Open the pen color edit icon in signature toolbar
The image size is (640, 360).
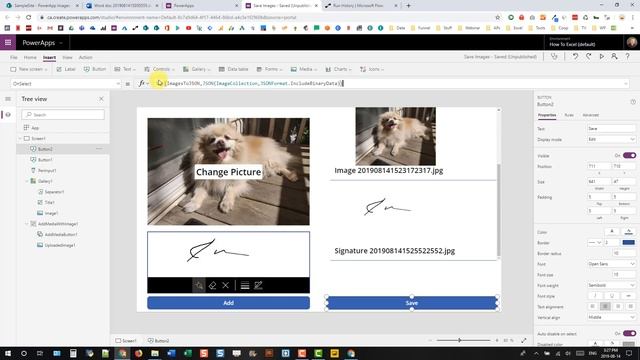pyautogui.click(x=258, y=285)
